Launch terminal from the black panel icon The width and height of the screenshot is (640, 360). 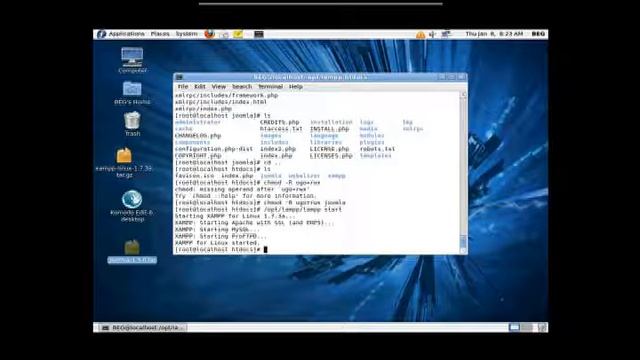[259, 34]
